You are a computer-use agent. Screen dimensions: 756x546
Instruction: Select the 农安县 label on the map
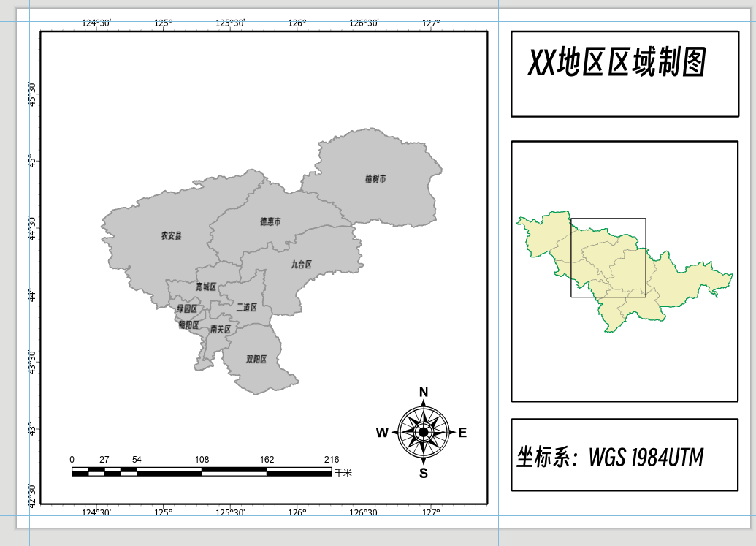pyautogui.click(x=171, y=235)
